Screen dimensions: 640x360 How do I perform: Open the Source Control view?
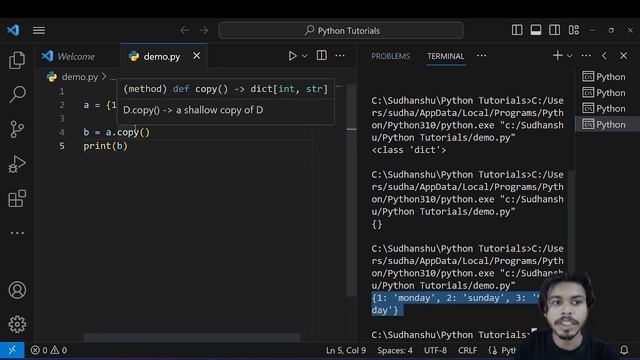tap(17, 129)
